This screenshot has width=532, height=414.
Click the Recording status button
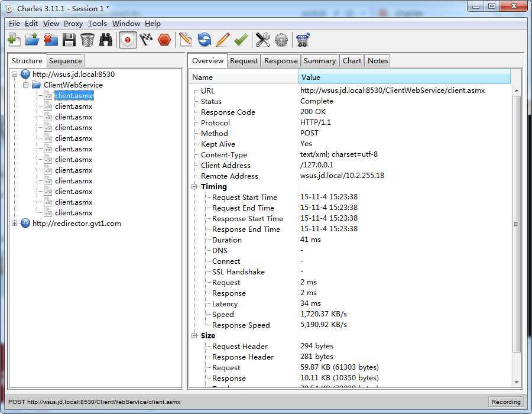506,402
